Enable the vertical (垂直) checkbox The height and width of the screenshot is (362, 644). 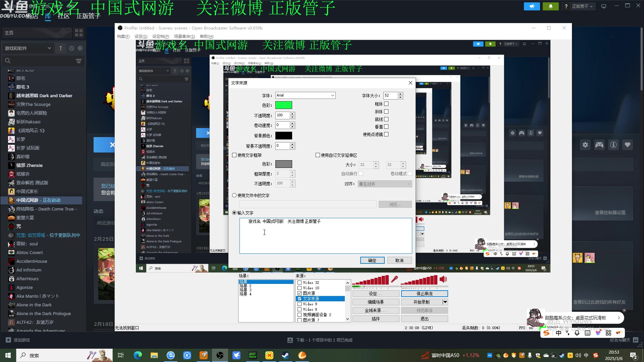(386, 127)
